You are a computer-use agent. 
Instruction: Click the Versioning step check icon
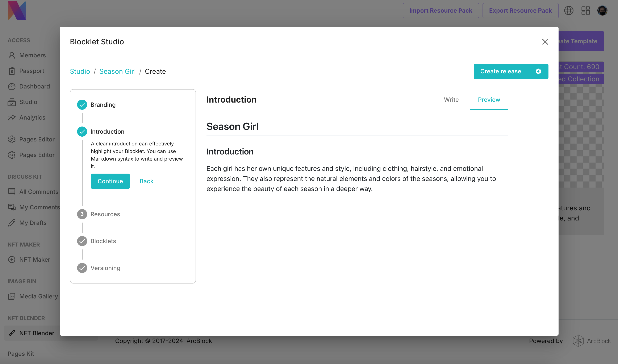(x=82, y=268)
